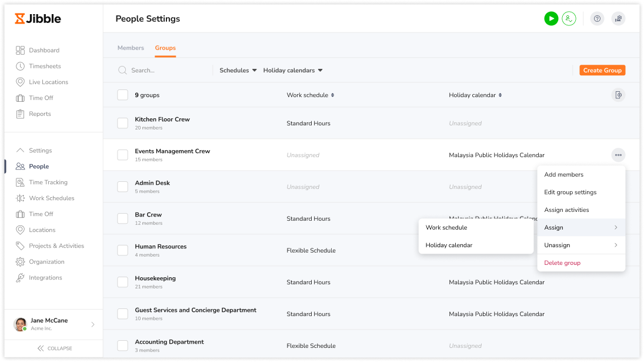Click the Integrations plug icon
Viewport: 644px width, 362px height.
point(20,278)
